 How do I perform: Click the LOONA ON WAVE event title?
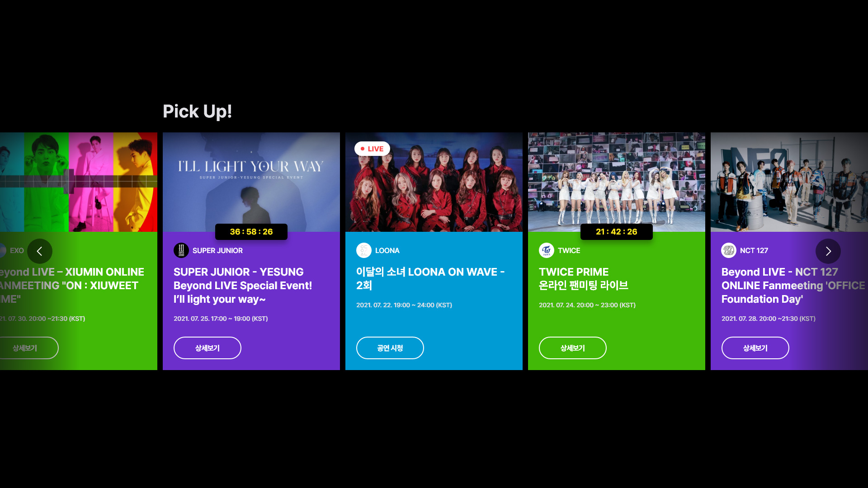(430, 279)
